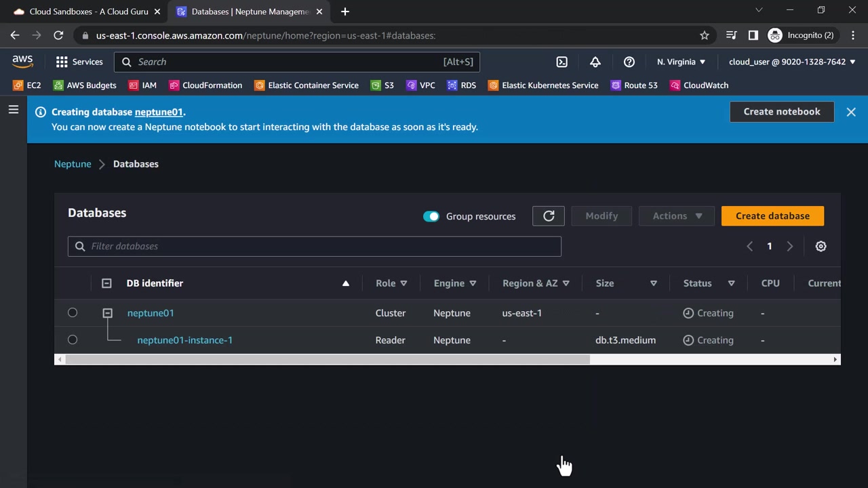Image resolution: width=868 pixels, height=488 pixels.
Task: Dismiss the creating database banner
Action: 850,112
